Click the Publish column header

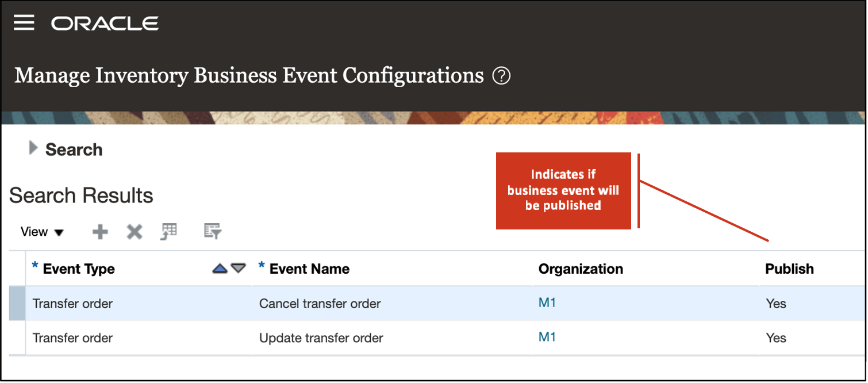789,269
